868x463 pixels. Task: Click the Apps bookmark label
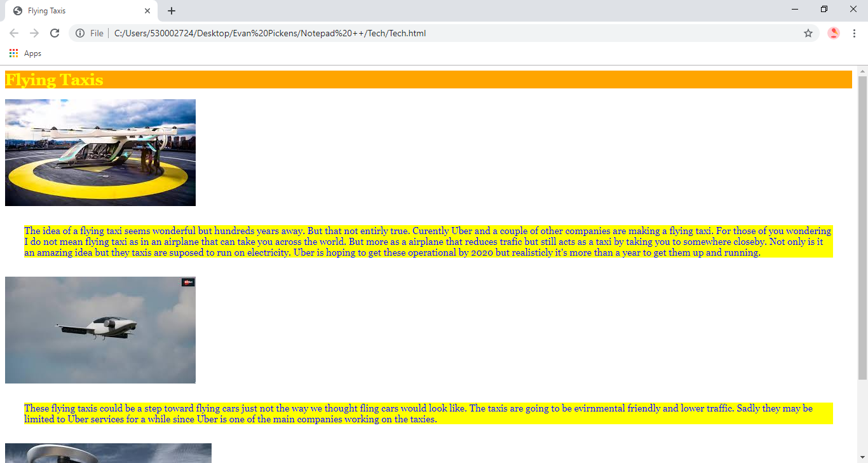coord(32,53)
